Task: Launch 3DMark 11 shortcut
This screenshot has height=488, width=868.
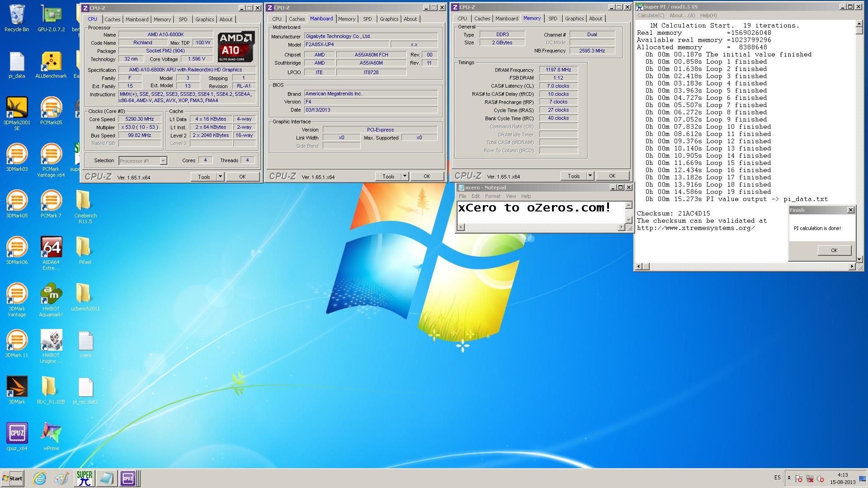Action: pos(17,343)
